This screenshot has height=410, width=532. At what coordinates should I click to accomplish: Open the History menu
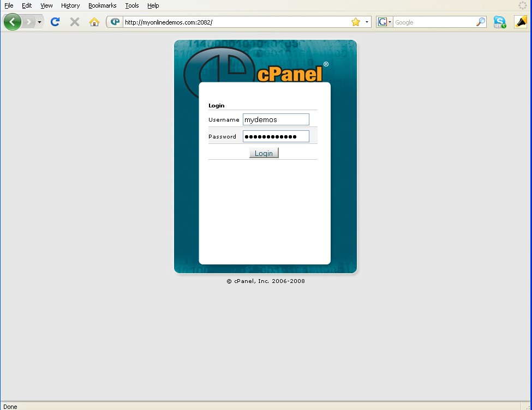point(70,5)
